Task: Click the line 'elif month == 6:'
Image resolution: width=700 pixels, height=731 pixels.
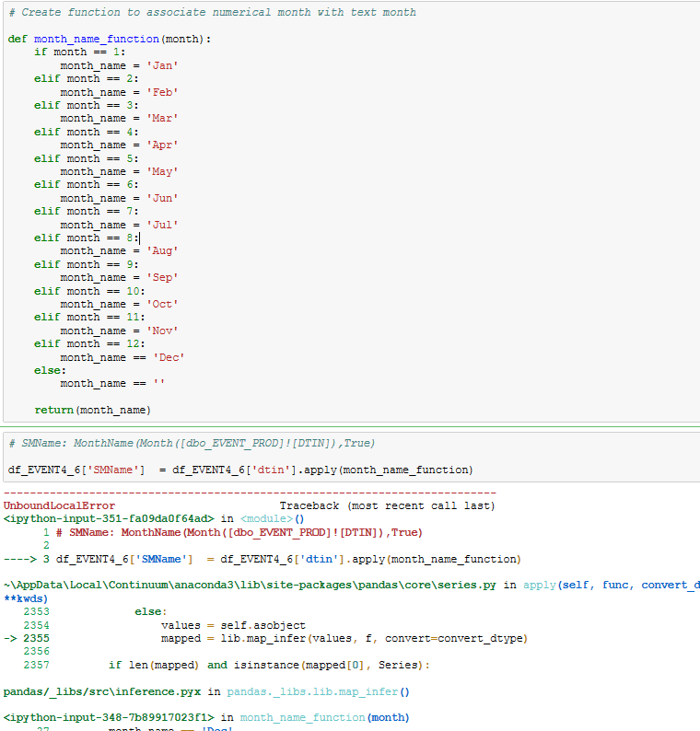Action: coord(87,185)
